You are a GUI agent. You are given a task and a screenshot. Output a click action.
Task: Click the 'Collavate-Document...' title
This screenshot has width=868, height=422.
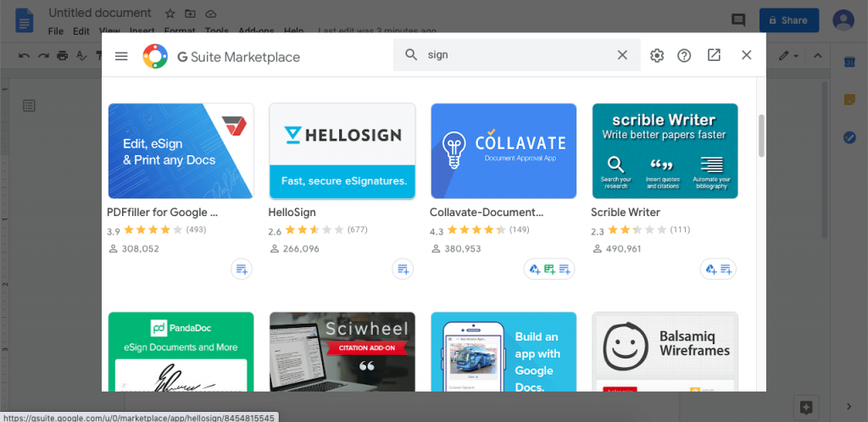tap(487, 212)
